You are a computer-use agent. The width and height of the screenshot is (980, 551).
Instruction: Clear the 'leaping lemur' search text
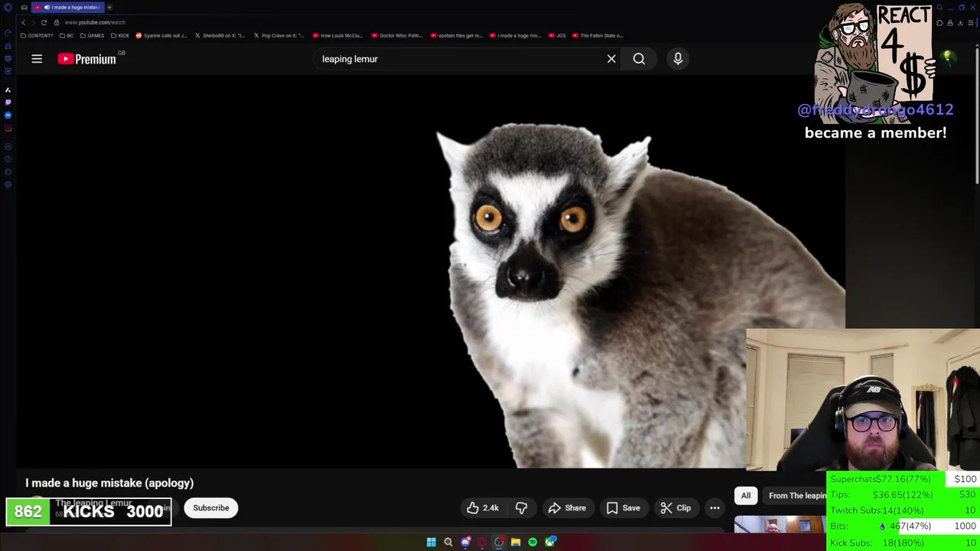point(611,59)
